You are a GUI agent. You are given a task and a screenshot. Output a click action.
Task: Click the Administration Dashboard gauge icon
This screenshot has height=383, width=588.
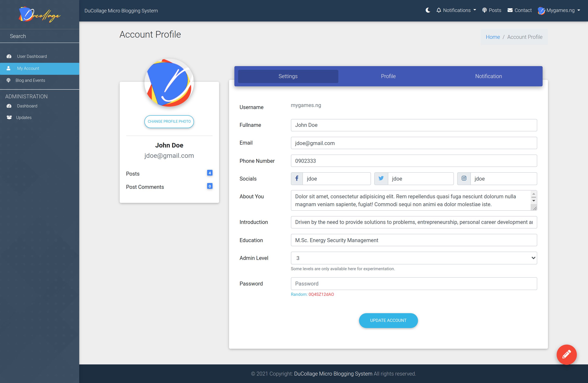tap(9, 106)
